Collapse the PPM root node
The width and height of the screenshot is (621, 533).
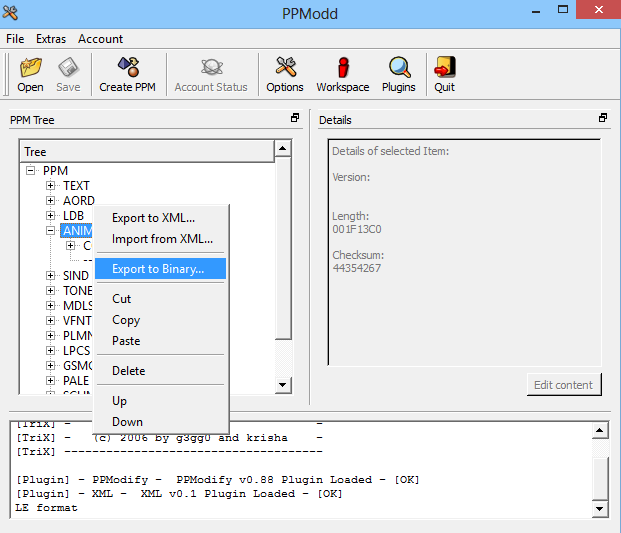click(30, 171)
